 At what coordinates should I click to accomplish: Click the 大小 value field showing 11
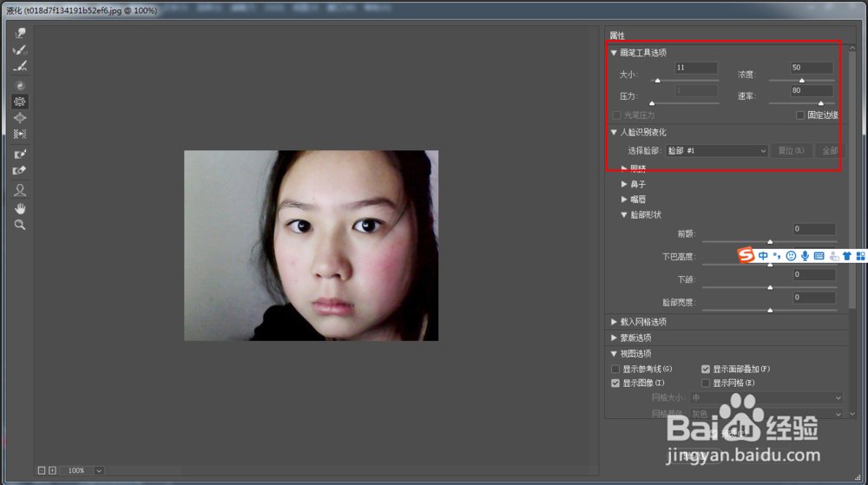pyautogui.click(x=696, y=68)
